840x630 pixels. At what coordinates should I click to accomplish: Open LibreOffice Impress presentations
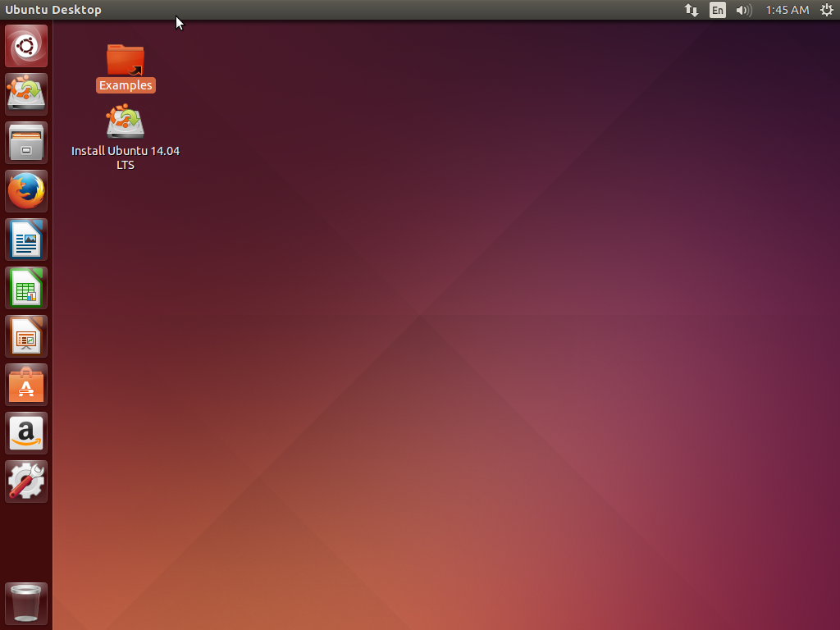pos(26,336)
